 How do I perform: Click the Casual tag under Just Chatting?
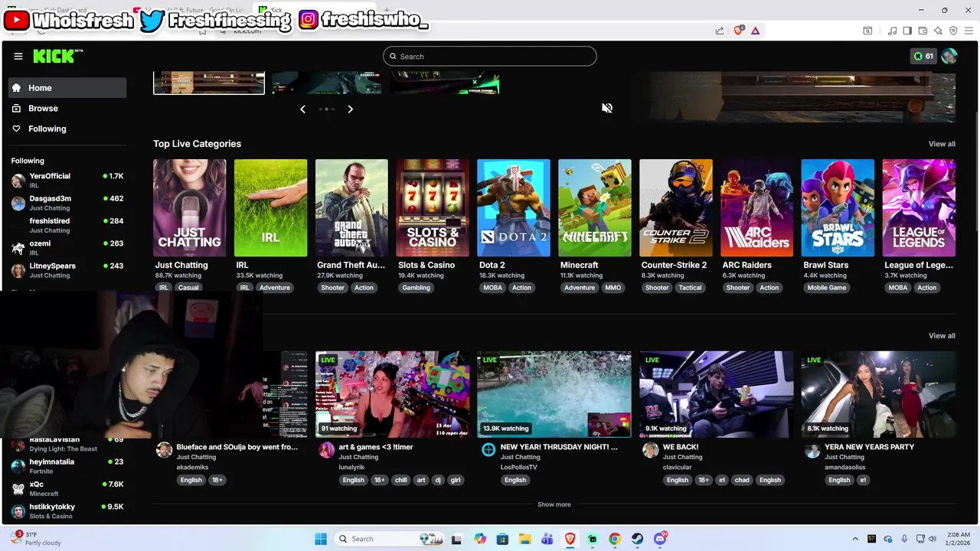(188, 288)
